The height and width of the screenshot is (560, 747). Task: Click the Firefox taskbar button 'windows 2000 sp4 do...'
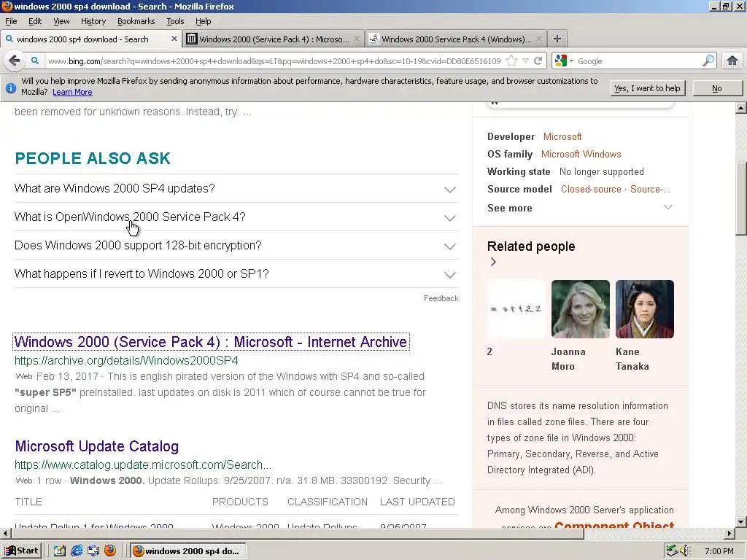[188, 551]
